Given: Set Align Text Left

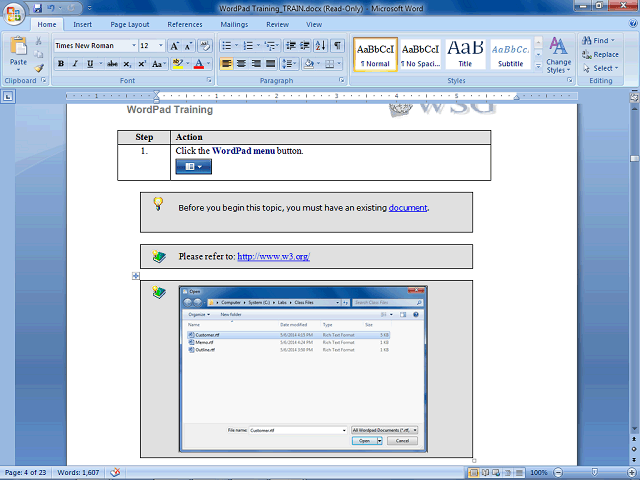Looking at the screenshot, I should (x=227, y=64).
